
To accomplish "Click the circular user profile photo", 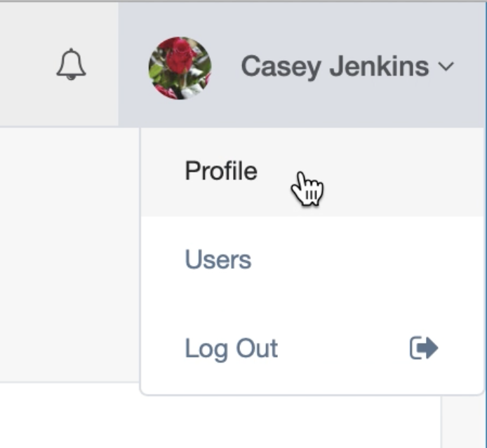I will click(x=180, y=68).
